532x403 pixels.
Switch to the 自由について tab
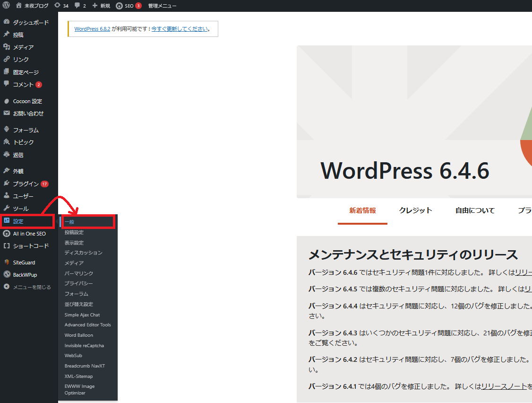pos(475,210)
